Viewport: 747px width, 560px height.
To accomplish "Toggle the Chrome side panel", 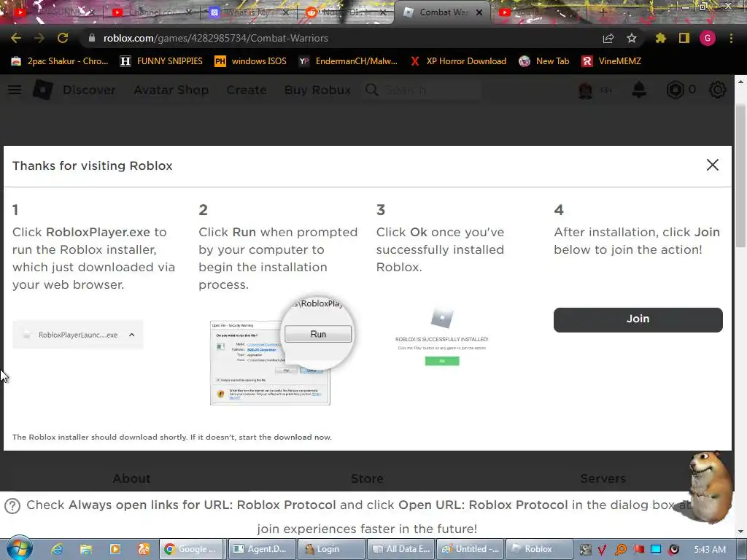I will 684,38.
